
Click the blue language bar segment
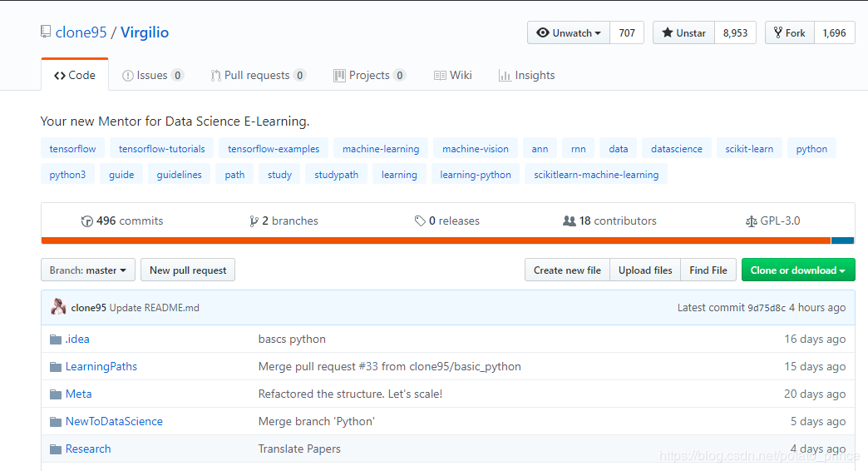pos(842,240)
